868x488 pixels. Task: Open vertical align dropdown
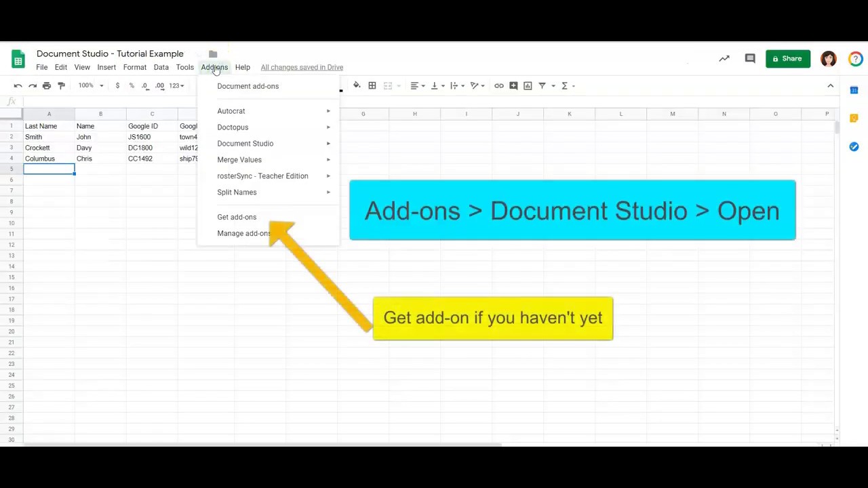[x=437, y=85]
